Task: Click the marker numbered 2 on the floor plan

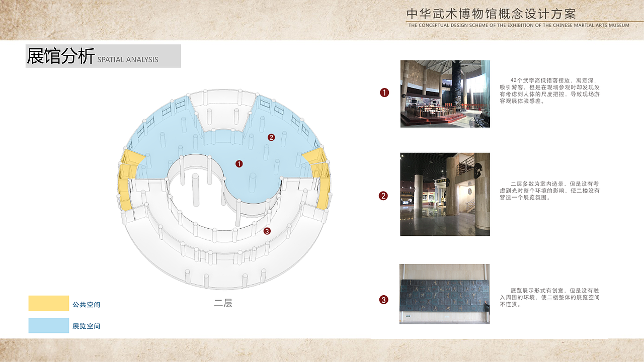Action: 271,137
